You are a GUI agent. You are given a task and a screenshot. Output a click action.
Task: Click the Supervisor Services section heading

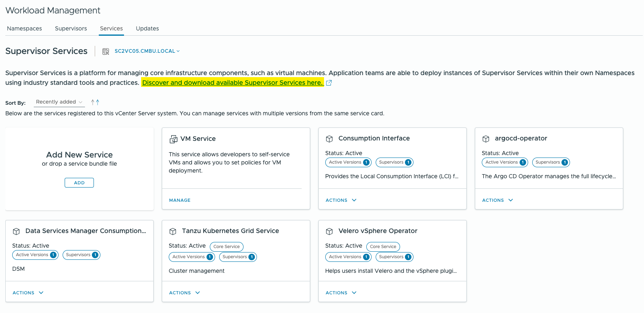46,51
